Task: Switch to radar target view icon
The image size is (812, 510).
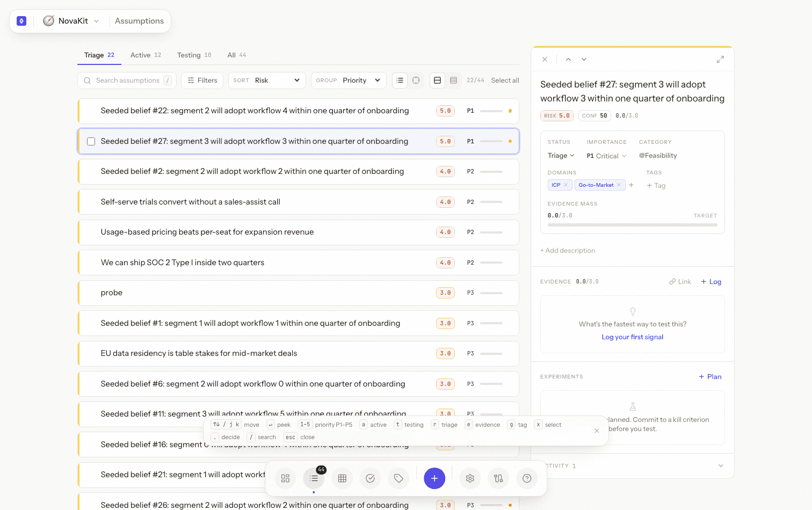Action: (x=416, y=81)
